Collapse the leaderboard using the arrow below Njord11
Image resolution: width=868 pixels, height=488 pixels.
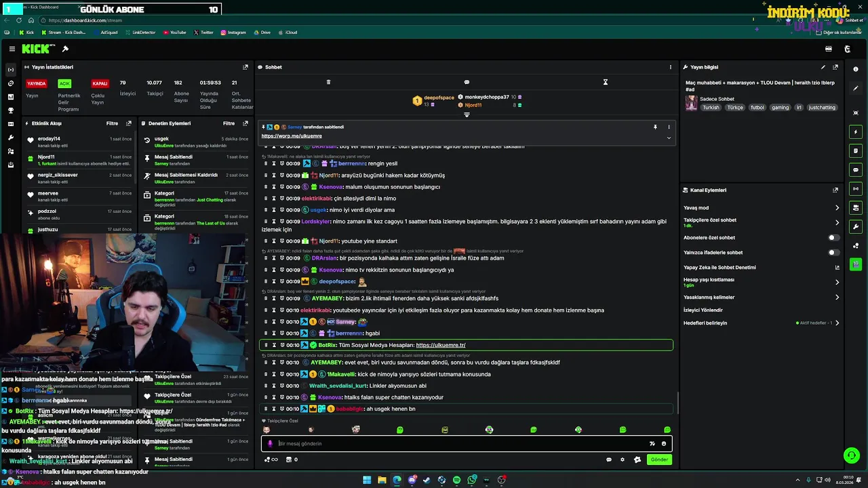tap(467, 115)
